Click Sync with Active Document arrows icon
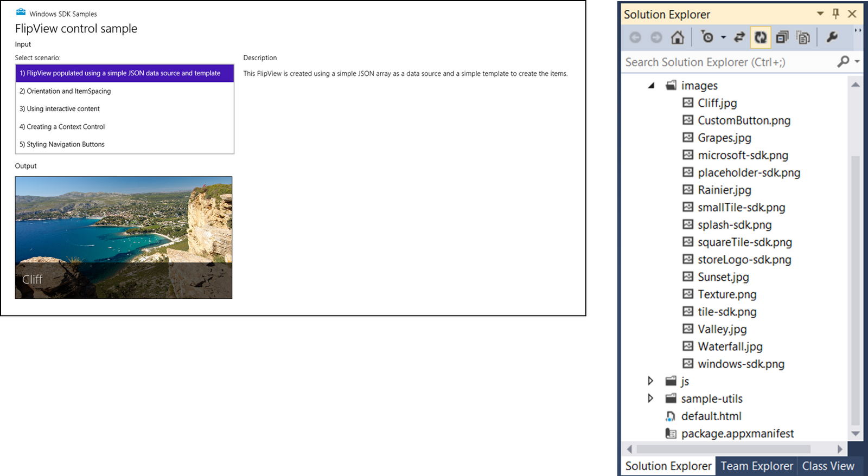 pyautogui.click(x=739, y=37)
